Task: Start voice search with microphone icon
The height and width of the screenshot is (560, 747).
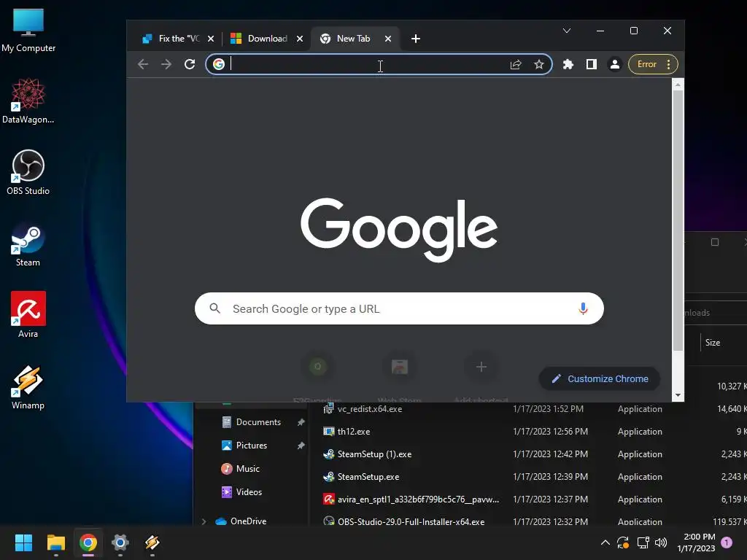Action: 583,308
